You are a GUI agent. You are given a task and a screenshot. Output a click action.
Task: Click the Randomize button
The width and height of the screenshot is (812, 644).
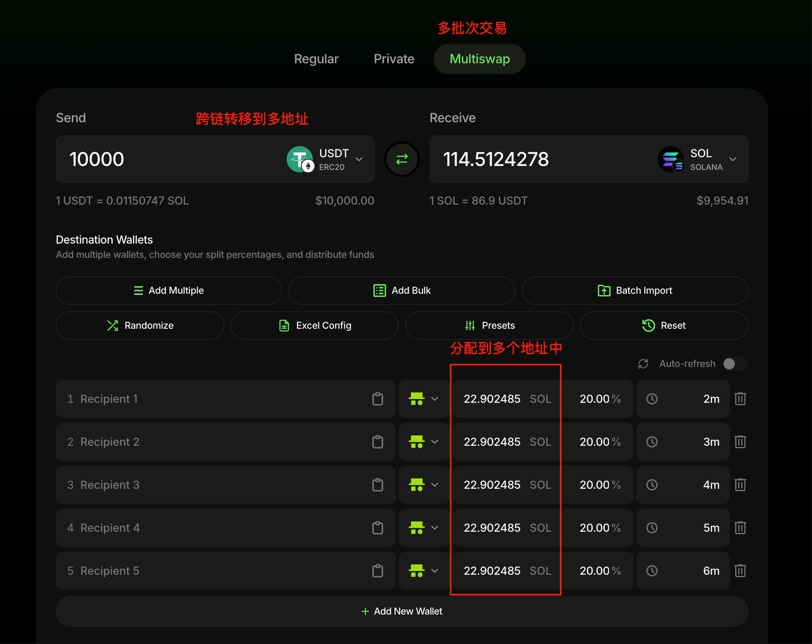140,326
